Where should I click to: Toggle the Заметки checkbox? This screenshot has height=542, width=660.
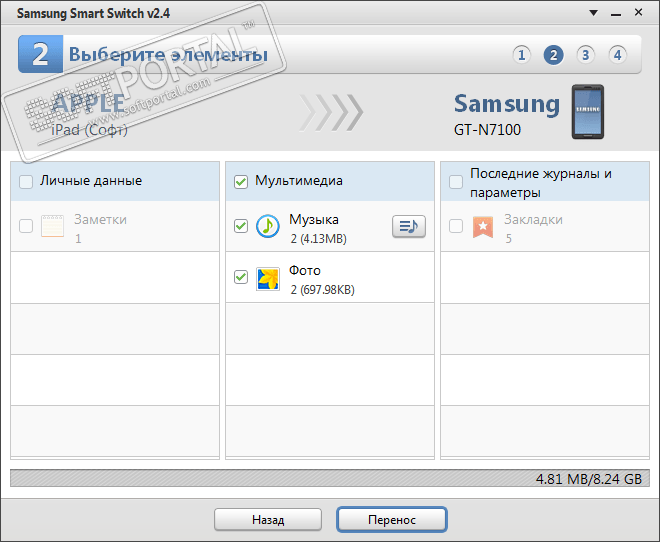pos(26,226)
